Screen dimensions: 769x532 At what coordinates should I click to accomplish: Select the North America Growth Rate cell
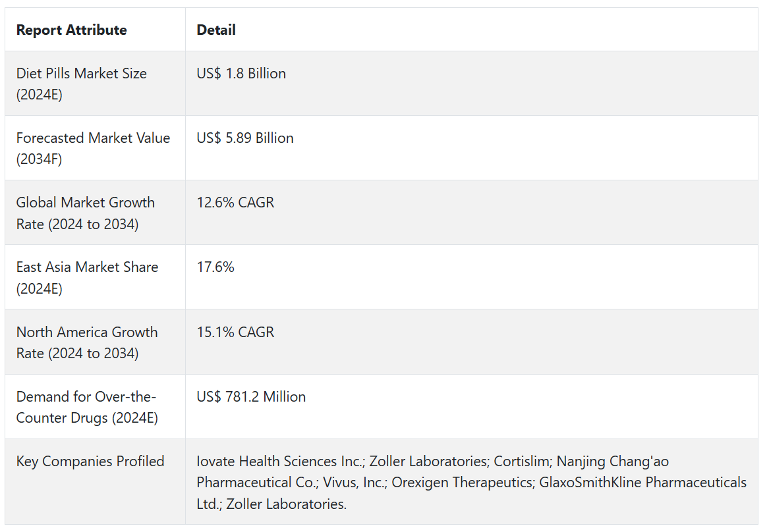(87, 342)
